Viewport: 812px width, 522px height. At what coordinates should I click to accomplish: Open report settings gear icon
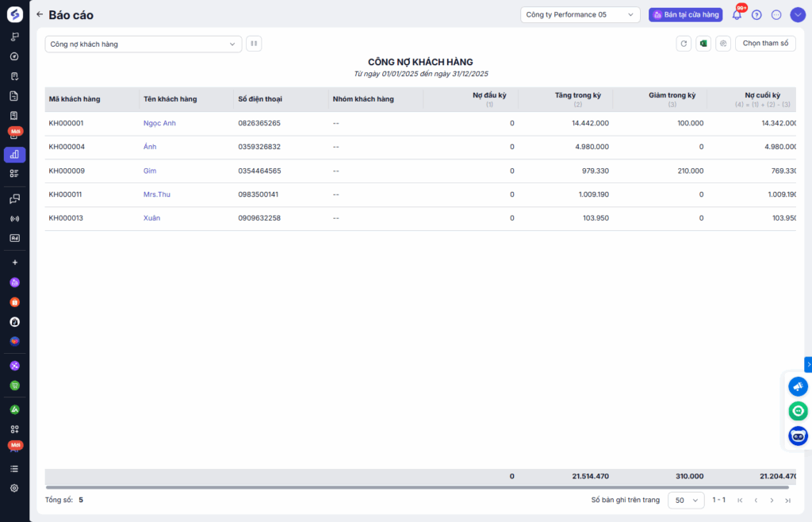[x=722, y=44]
